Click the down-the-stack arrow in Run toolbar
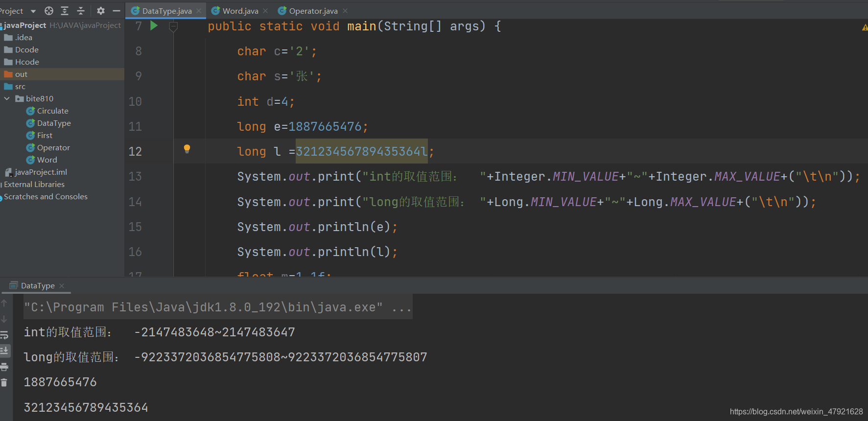The image size is (868, 421). pyautogui.click(x=4, y=319)
